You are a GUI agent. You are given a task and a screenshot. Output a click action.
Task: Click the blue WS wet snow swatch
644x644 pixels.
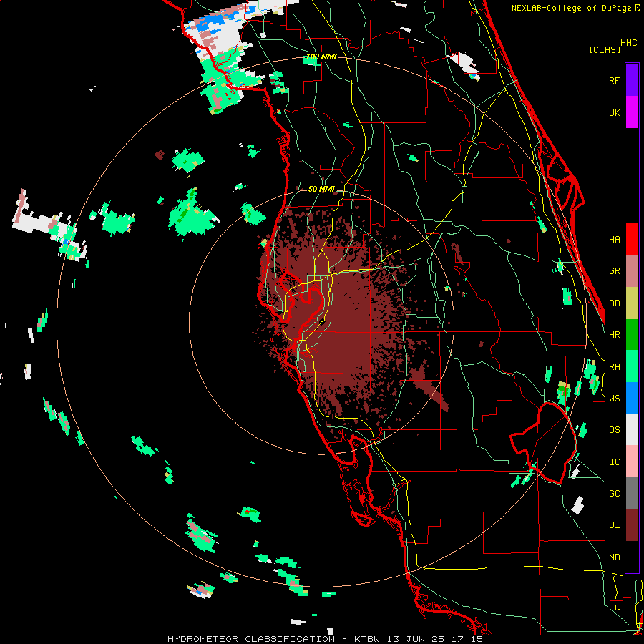[x=632, y=398]
